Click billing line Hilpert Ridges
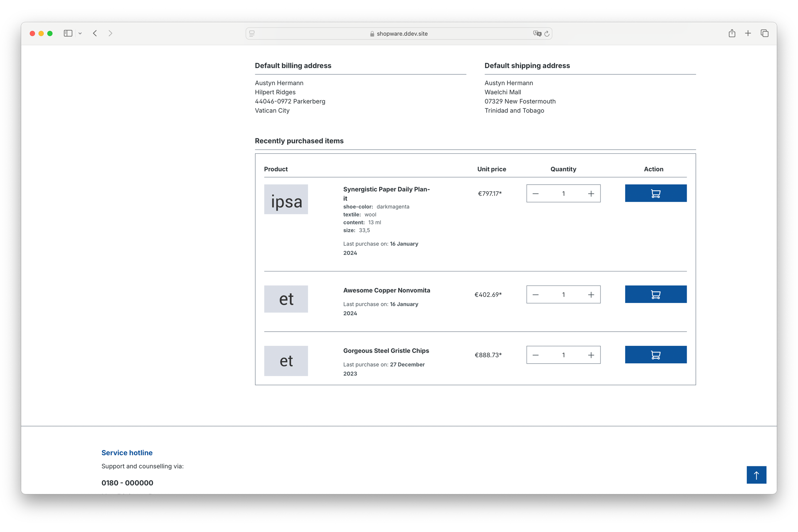The width and height of the screenshot is (798, 532). [x=275, y=92]
